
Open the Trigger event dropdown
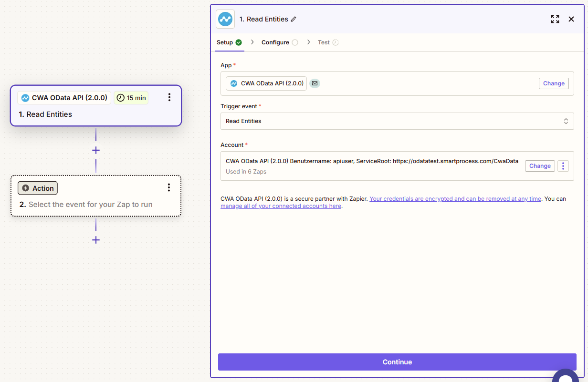[397, 121]
